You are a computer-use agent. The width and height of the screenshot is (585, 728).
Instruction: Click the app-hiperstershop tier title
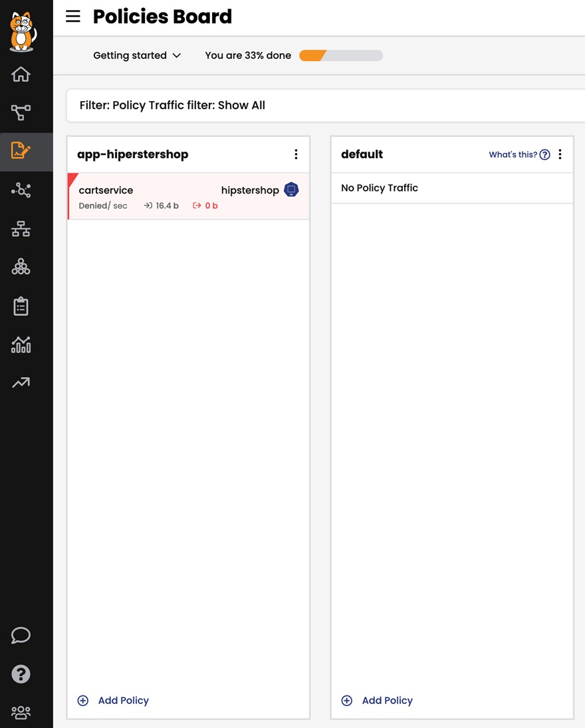pos(133,154)
